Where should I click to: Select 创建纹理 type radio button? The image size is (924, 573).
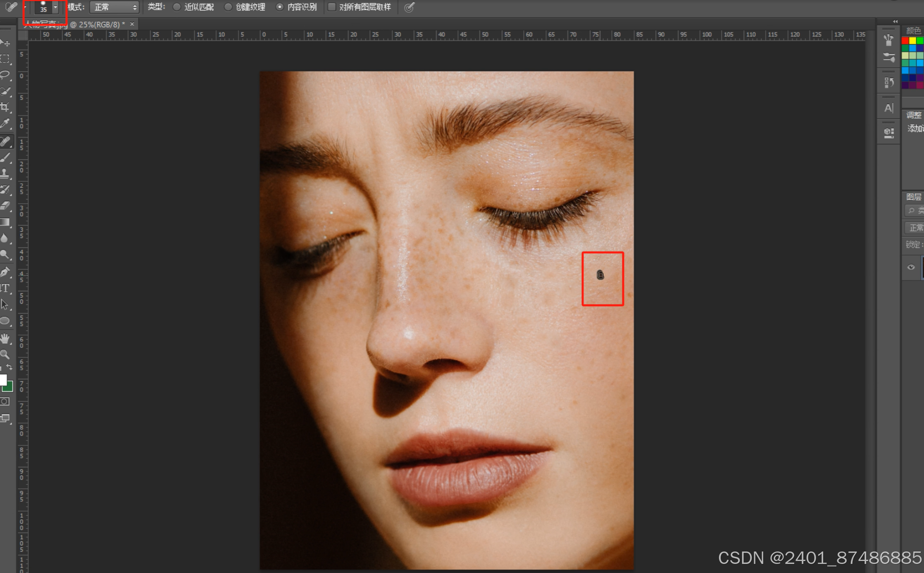click(228, 7)
